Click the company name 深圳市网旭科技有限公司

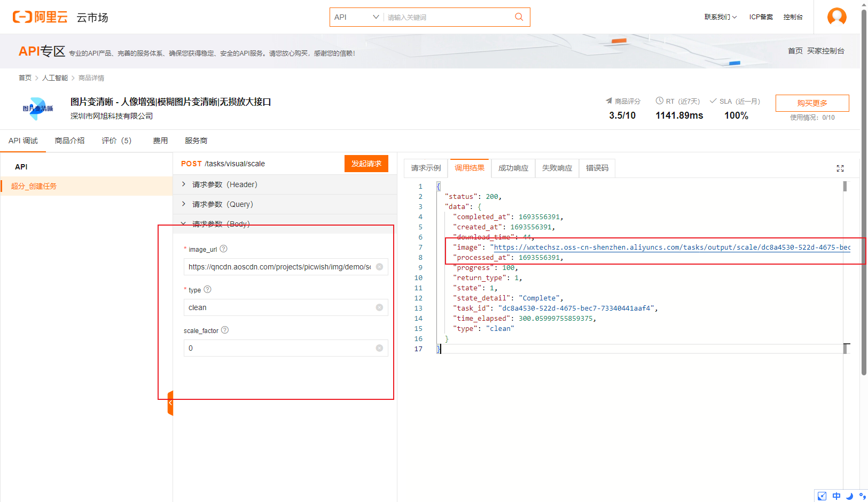(x=112, y=116)
